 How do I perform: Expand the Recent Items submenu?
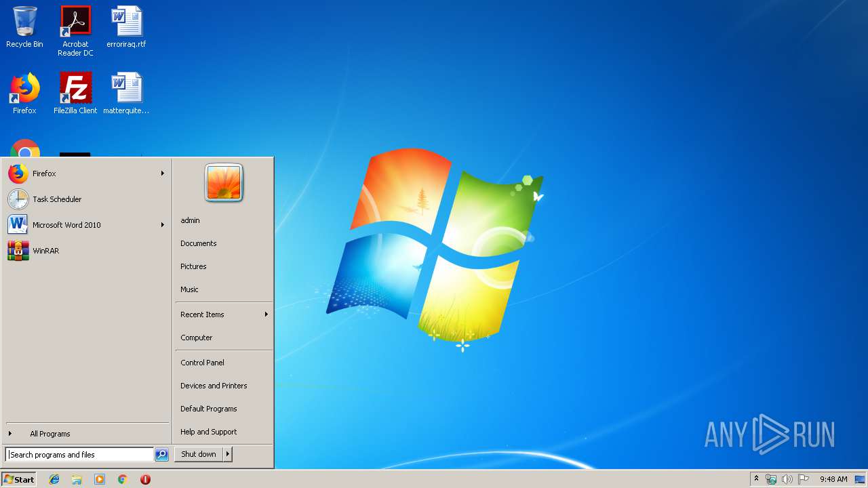click(x=224, y=314)
